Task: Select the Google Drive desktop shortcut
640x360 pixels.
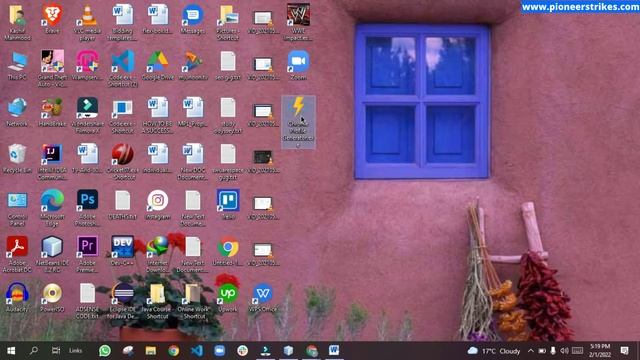Action: 158,65
